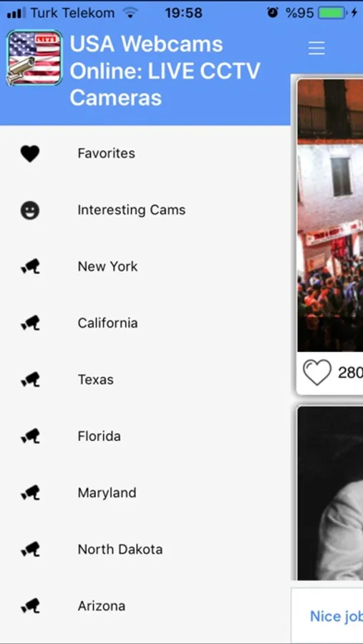
Task: Choose Arizona in the side menu
Action: [145, 606]
